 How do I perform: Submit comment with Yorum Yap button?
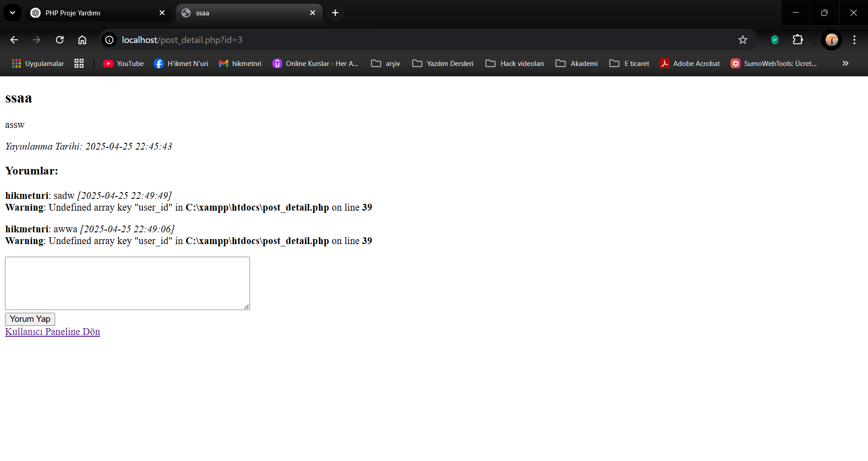[30, 319]
